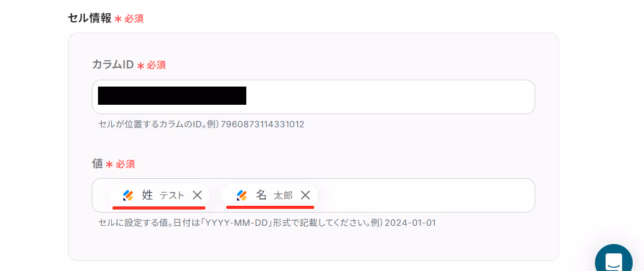Click the セル情報 section heading

(x=90, y=18)
